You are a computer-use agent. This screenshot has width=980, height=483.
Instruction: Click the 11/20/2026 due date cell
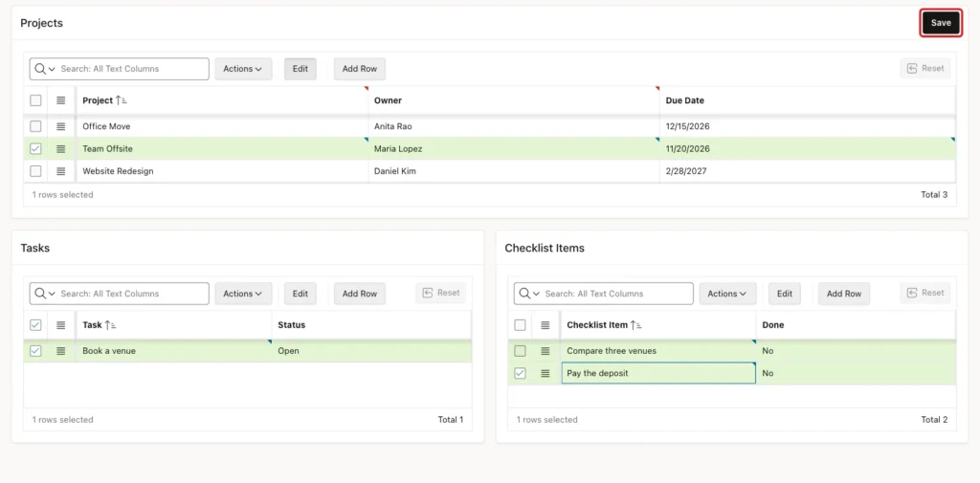(808, 148)
